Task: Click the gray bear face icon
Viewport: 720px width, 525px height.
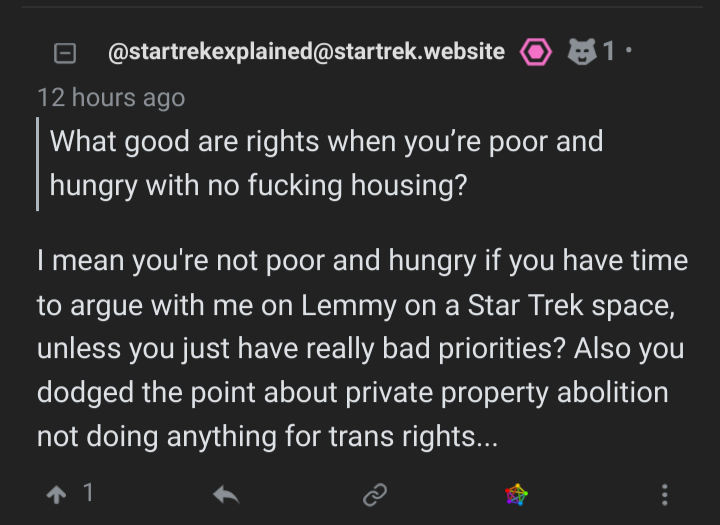Action: tap(582, 51)
